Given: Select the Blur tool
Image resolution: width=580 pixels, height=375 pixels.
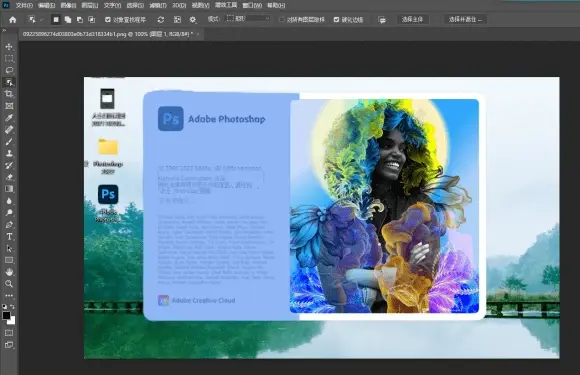Looking at the screenshot, I should [x=9, y=201].
